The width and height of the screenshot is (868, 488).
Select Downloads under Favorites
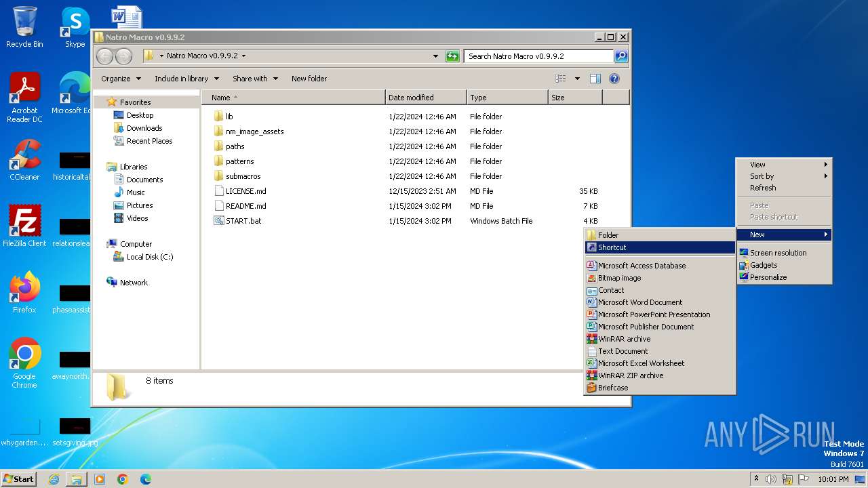pos(144,128)
